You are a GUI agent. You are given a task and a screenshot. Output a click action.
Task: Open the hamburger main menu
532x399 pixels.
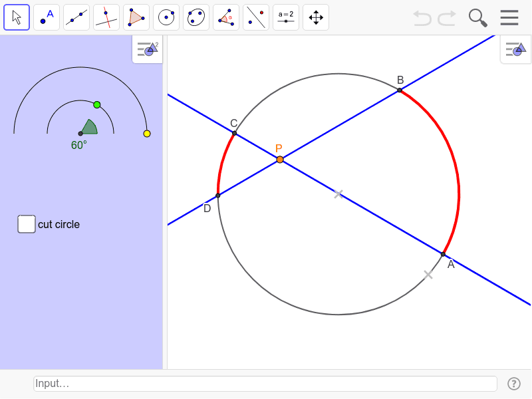[509, 18]
